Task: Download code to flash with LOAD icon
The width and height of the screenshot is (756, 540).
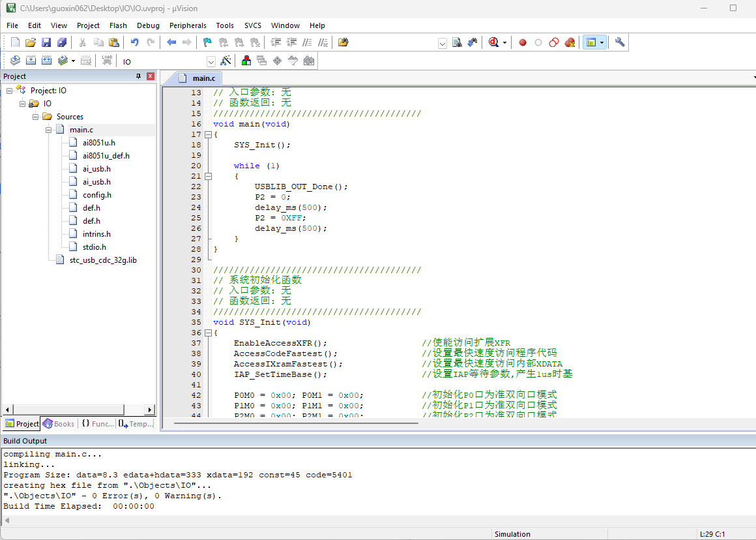Action: (107, 61)
